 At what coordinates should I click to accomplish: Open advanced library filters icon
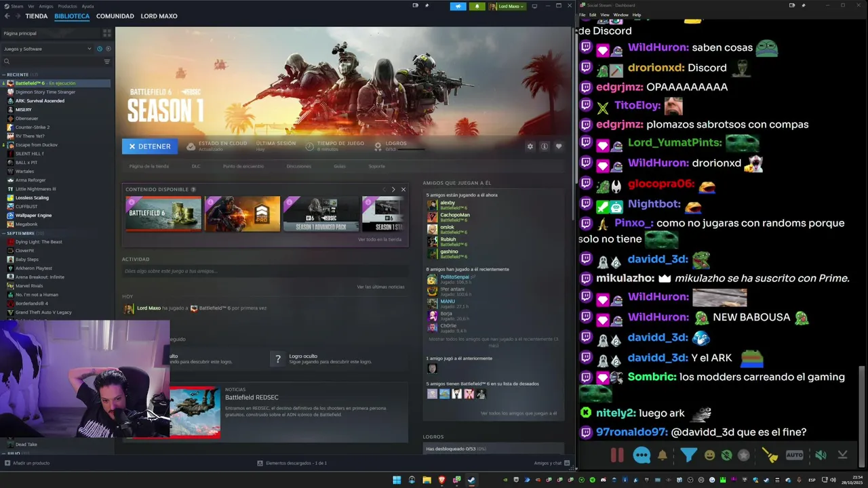[106, 62]
